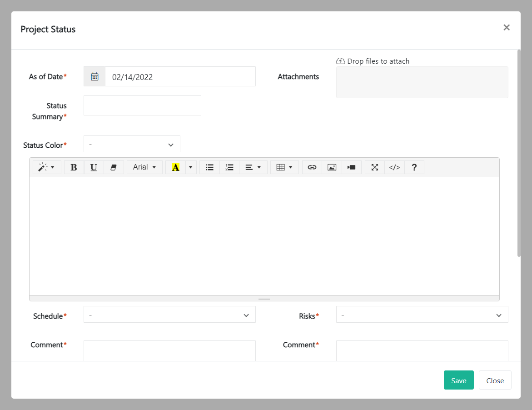532x410 pixels.
Task: Switch to code view in the editor
Action: point(394,167)
